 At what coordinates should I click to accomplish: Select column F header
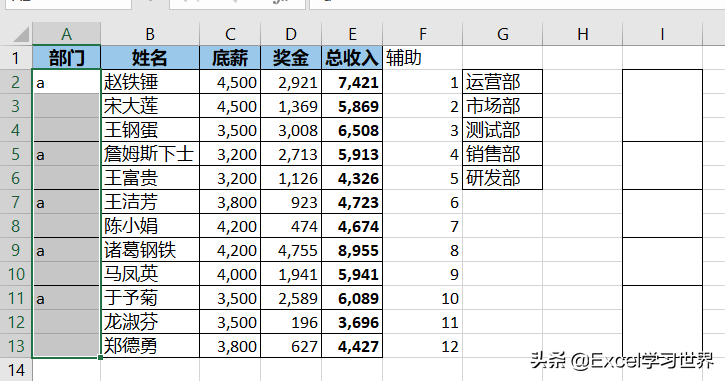coord(423,34)
